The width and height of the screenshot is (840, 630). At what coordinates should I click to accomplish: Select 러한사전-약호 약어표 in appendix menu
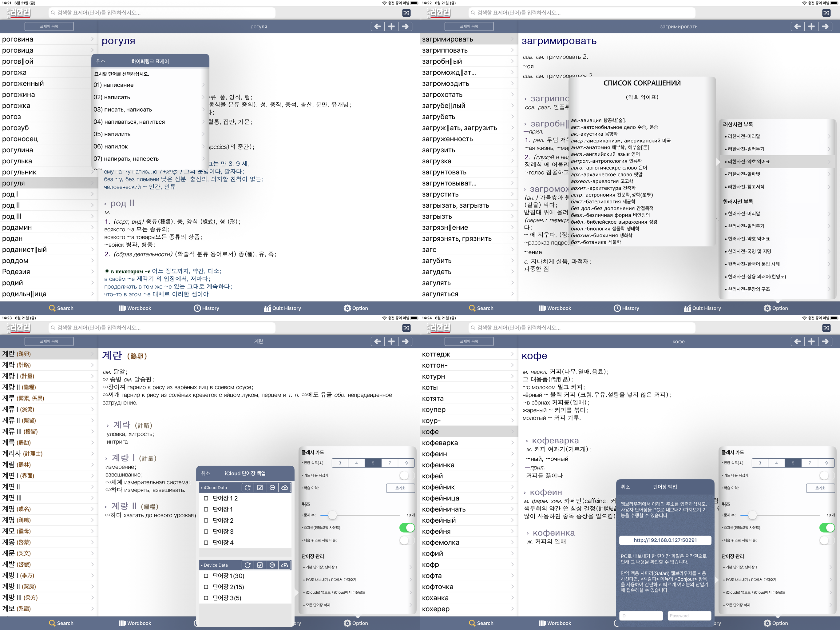click(777, 161)
